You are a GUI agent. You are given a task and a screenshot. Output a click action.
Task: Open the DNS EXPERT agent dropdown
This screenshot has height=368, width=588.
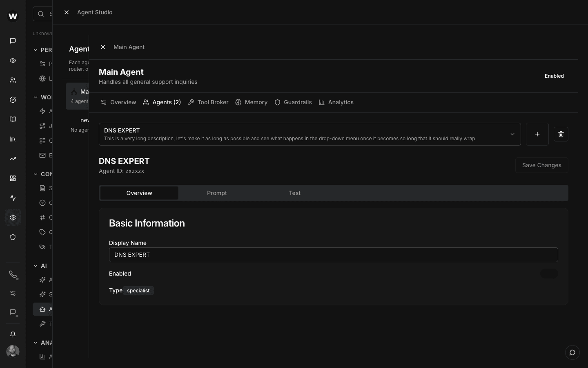click(x=512, y=134)
